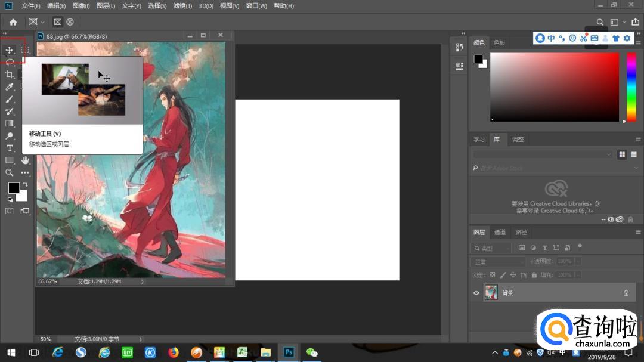Toggle lock all padlock icon
The width and height of the screenshot is (644, 362).
[534, 275]
